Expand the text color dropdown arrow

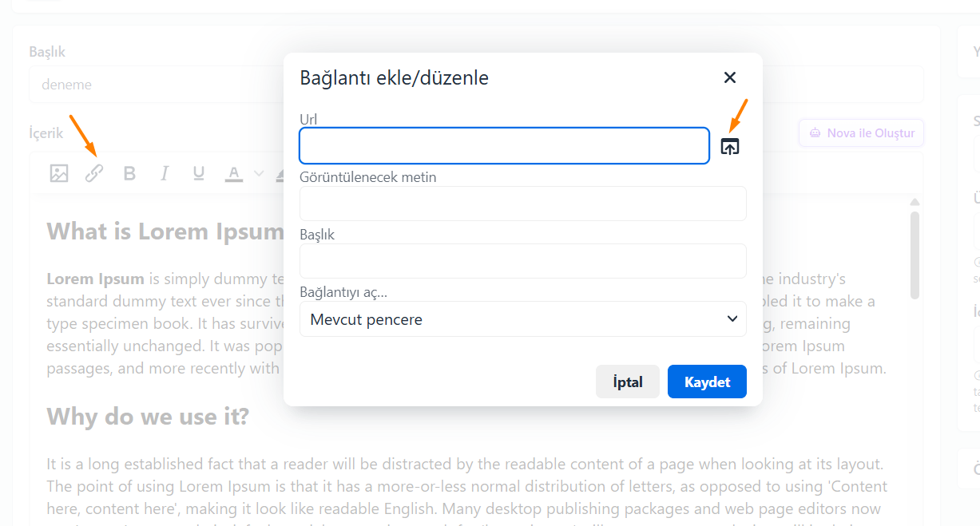pos(259,173)
